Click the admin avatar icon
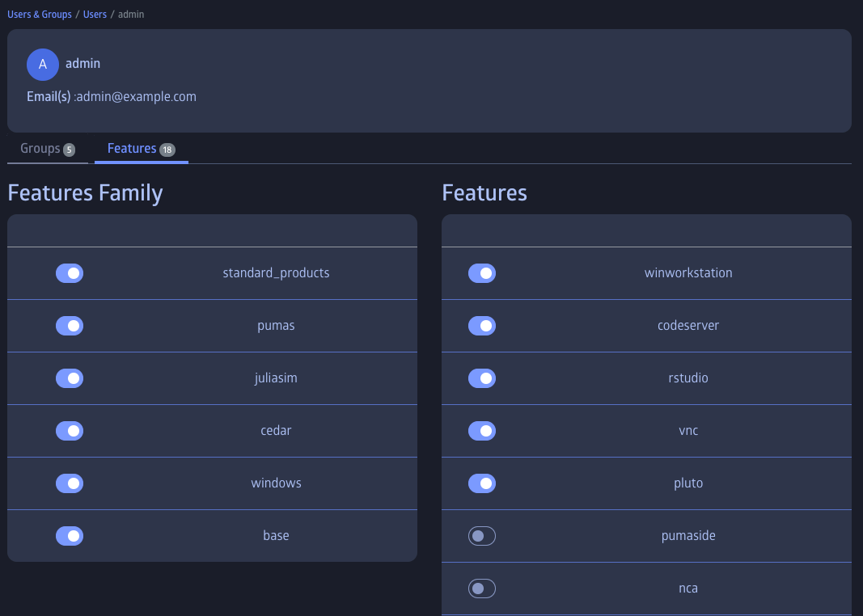This screenshot has width=863, height=616. click(x=43, y=65)
